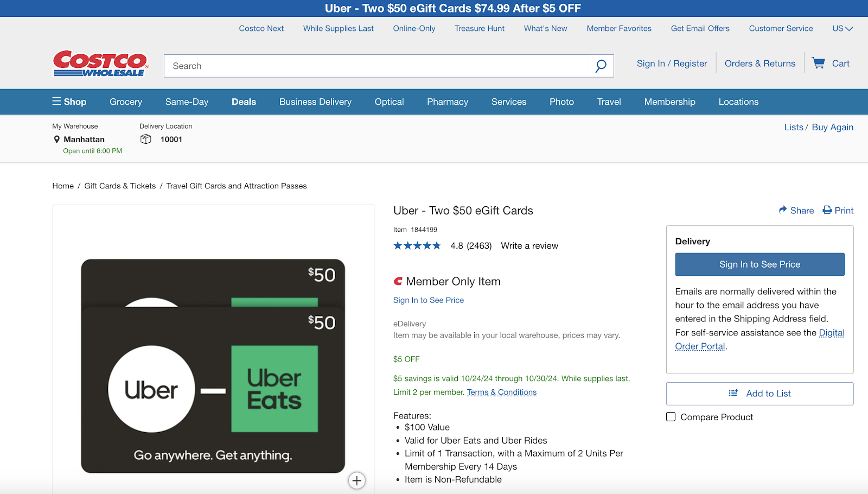The image size is (868, 494).
Task: Click the Manhattan warehouse name
Action: tap(84, 140)
